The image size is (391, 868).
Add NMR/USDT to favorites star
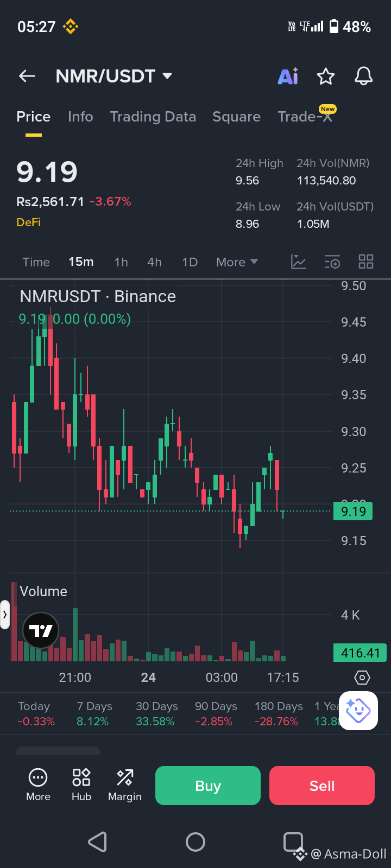coord(326,76)
